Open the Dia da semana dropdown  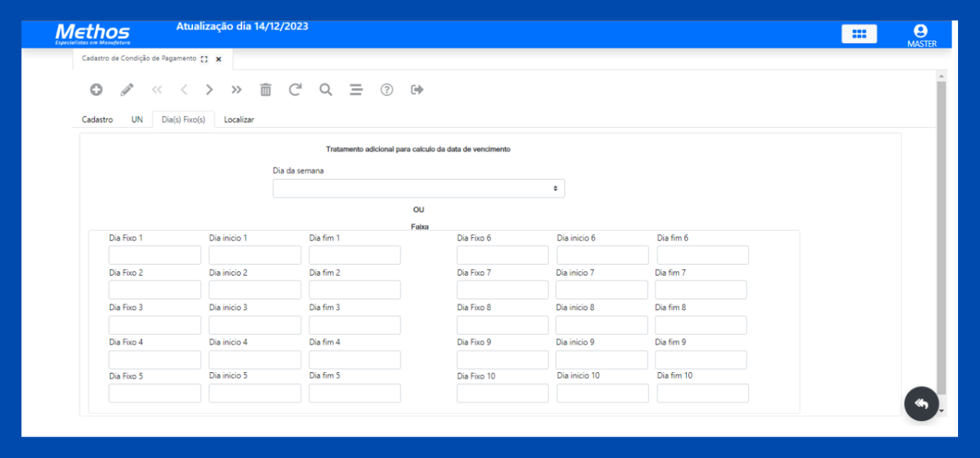pos(419,188)
